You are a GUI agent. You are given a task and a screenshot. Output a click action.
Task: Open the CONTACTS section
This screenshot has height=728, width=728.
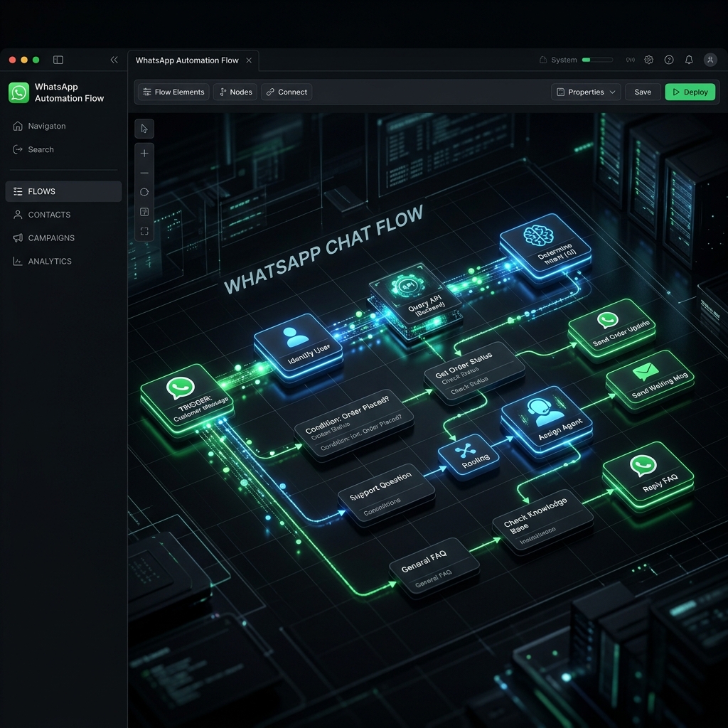coord(42,215)
